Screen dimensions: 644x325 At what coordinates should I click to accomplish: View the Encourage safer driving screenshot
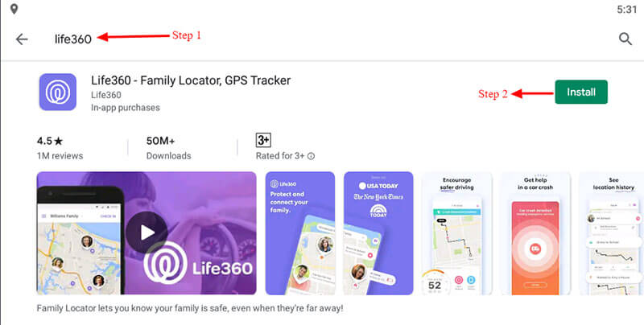(x=456, y=233)
